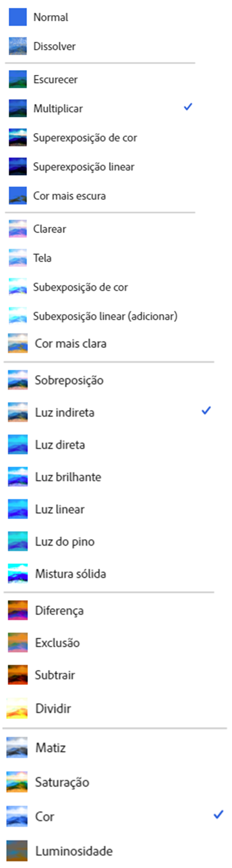Select the Cor mais escura entry
232x868 pixels.
point(70,196)
